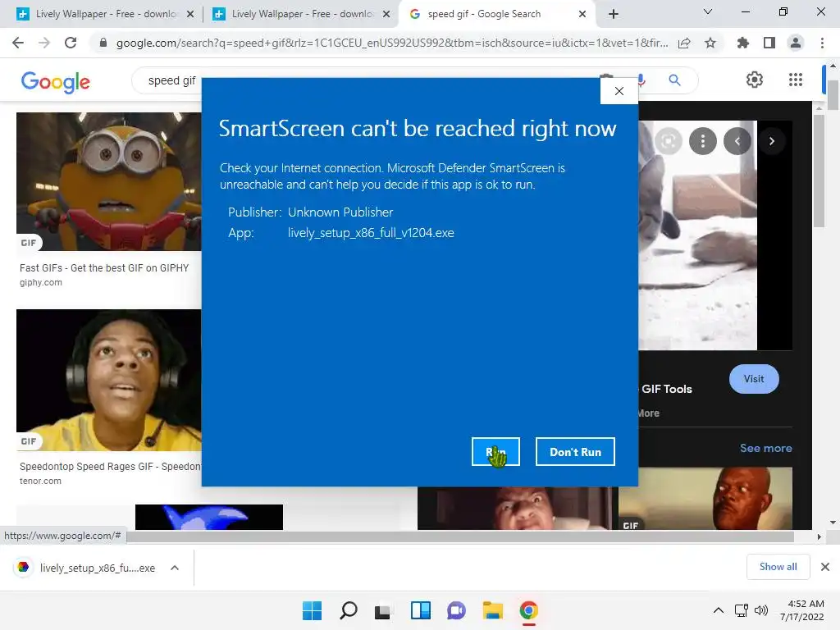Open the volume speaker tray icon

point(760,610)
